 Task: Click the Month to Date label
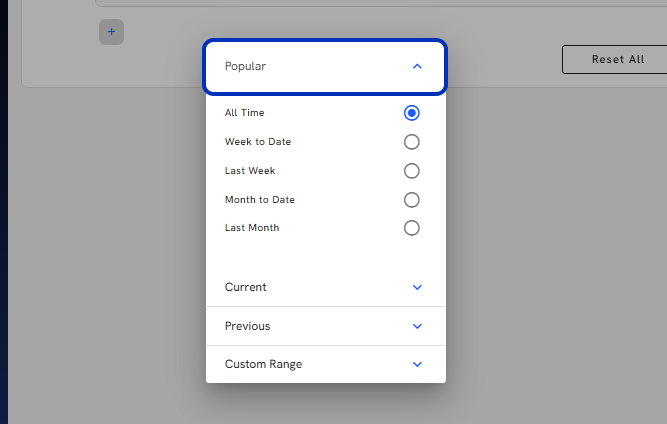[259, 199]
